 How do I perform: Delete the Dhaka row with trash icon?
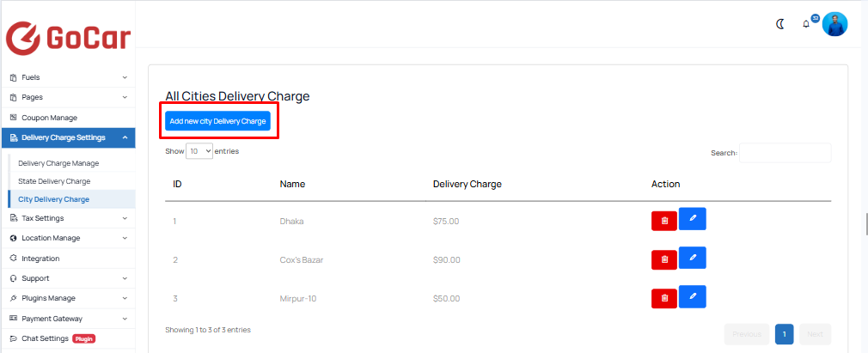[x=664, y=221]
